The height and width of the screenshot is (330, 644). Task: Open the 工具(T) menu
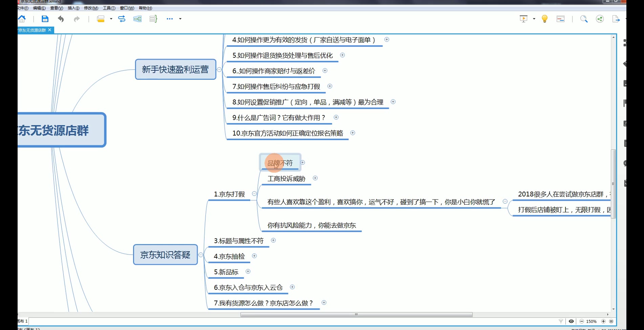point(109,8)
